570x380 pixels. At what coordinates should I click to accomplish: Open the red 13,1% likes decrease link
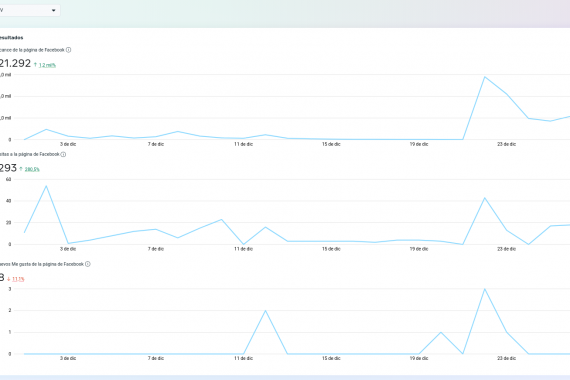point(18,279)
